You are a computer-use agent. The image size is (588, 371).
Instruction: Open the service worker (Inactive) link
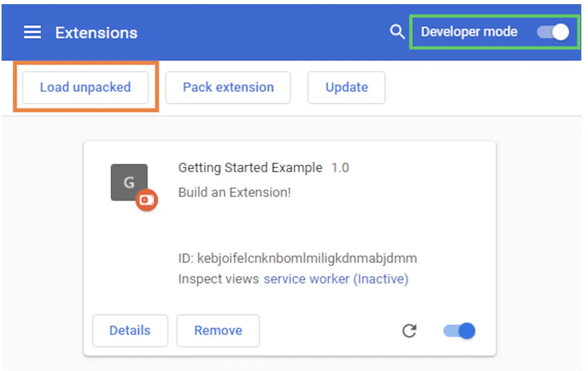[336, 279]
